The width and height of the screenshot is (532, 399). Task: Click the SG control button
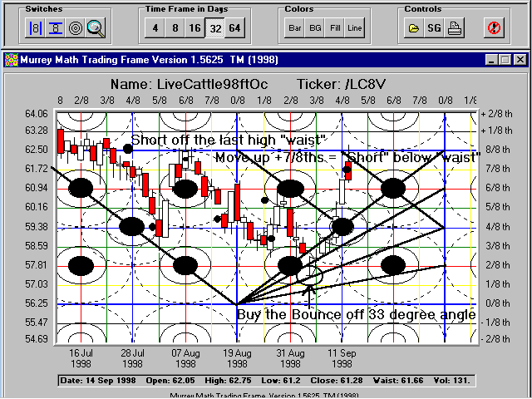pos(434,27)
